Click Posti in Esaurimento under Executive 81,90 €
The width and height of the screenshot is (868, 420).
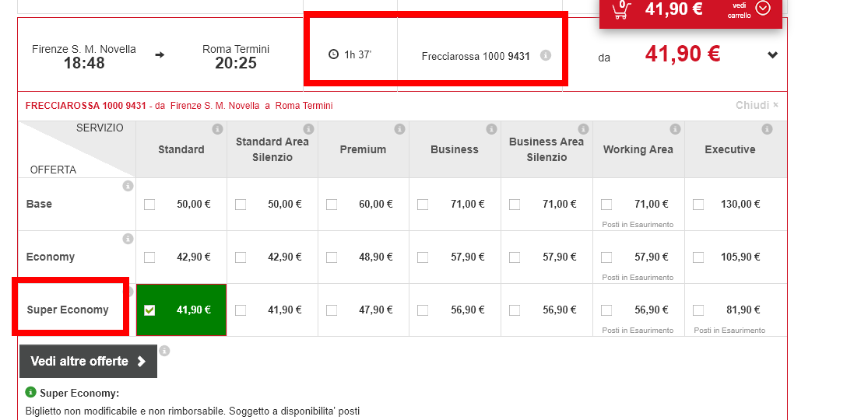(729, 331)
